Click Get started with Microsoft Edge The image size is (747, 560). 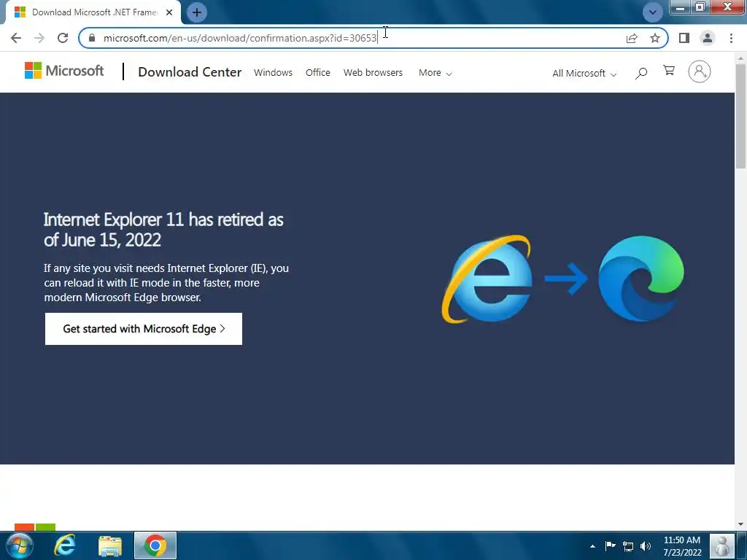[x=144, y=329]
